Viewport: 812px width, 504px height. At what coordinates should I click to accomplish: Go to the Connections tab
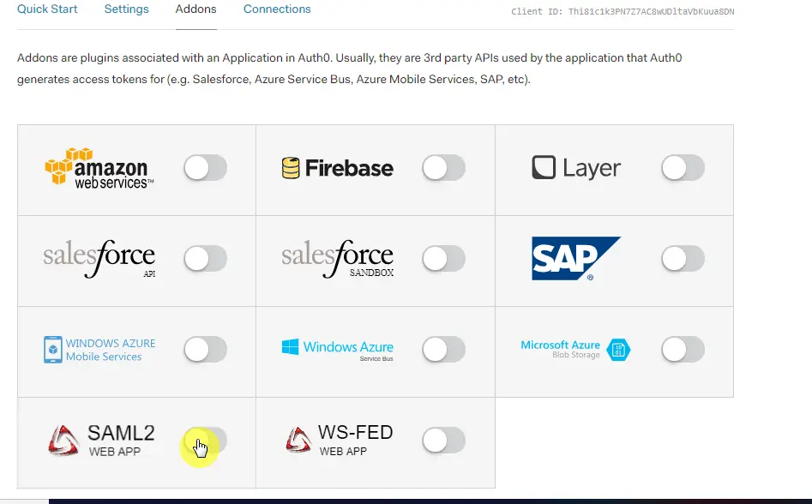click(277, 9)
